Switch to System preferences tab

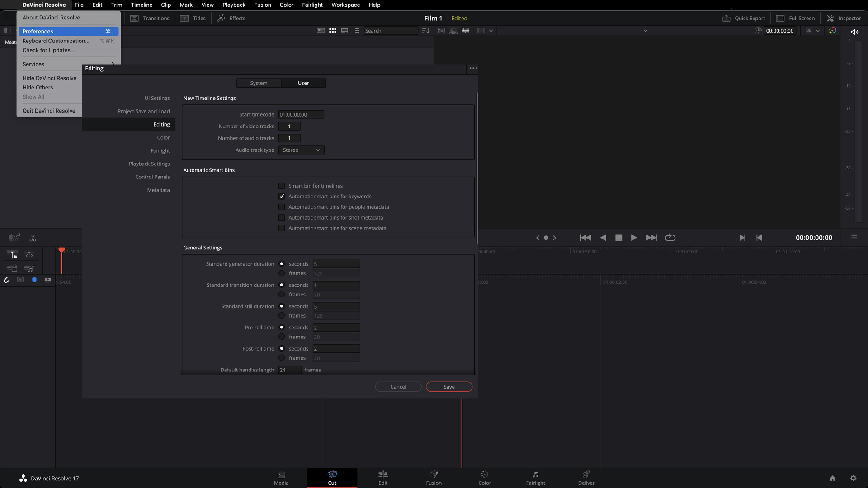tap(258, 83)
